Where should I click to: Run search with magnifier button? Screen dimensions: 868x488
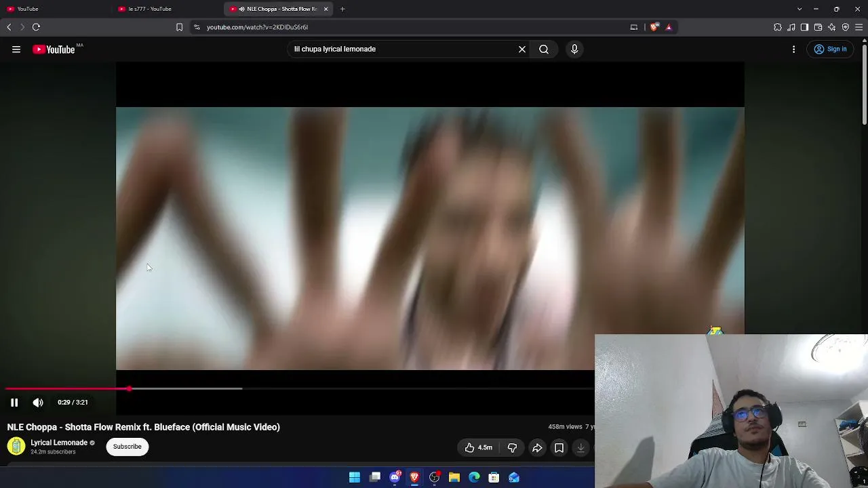(544, 49)
